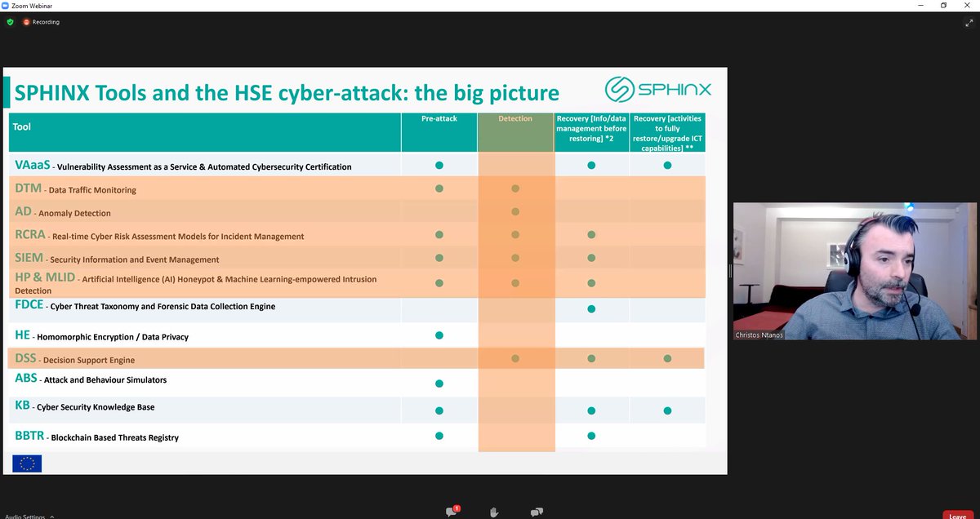Restore down the Zoom Webinar window
Image resolution: width=980 pixels, height=519 pixels.
tap(943, 5)
